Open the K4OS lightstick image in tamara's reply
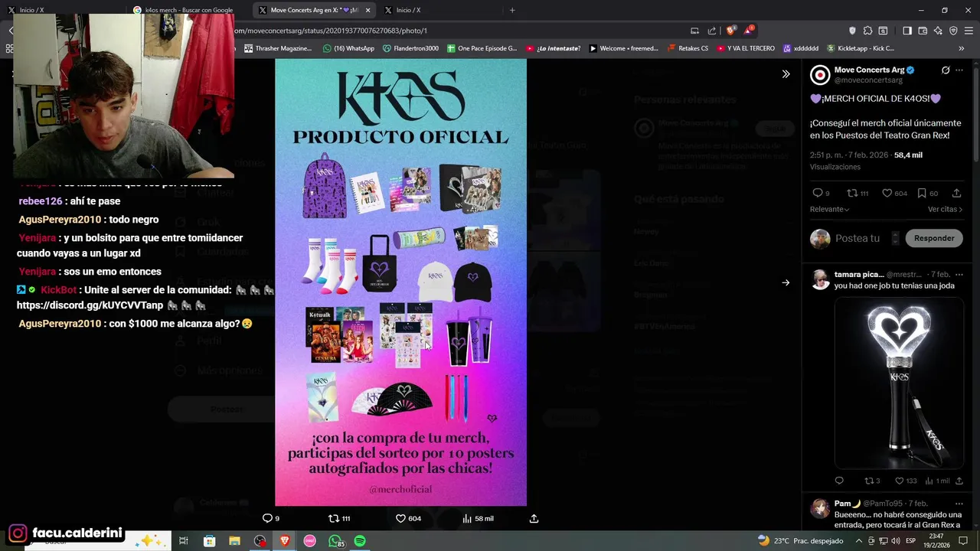The width and height of the screenshot is (980, 551). click(x=899, y=382)
